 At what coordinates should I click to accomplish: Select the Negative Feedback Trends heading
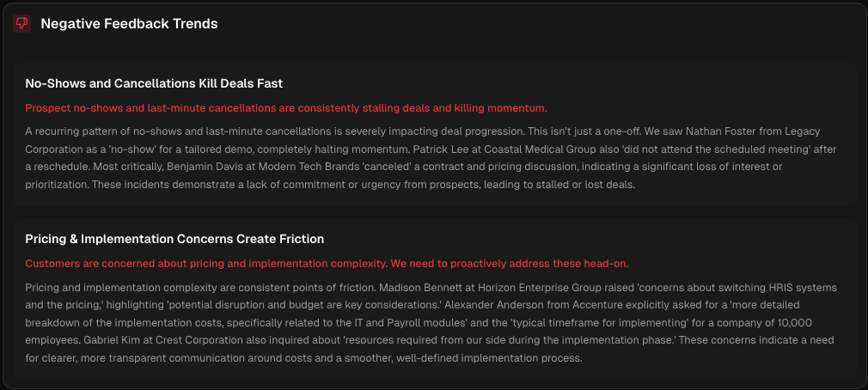129,24
